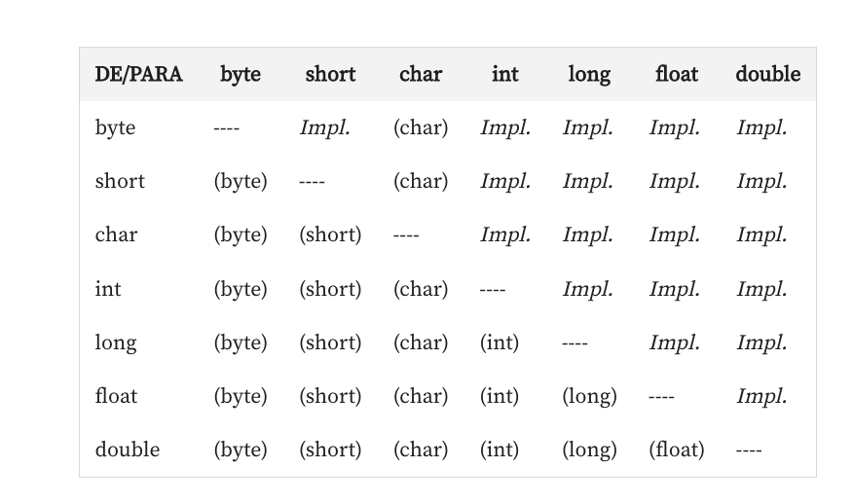Select the long column header
Screen dimensions: 853x504
(x=589, y=74)
